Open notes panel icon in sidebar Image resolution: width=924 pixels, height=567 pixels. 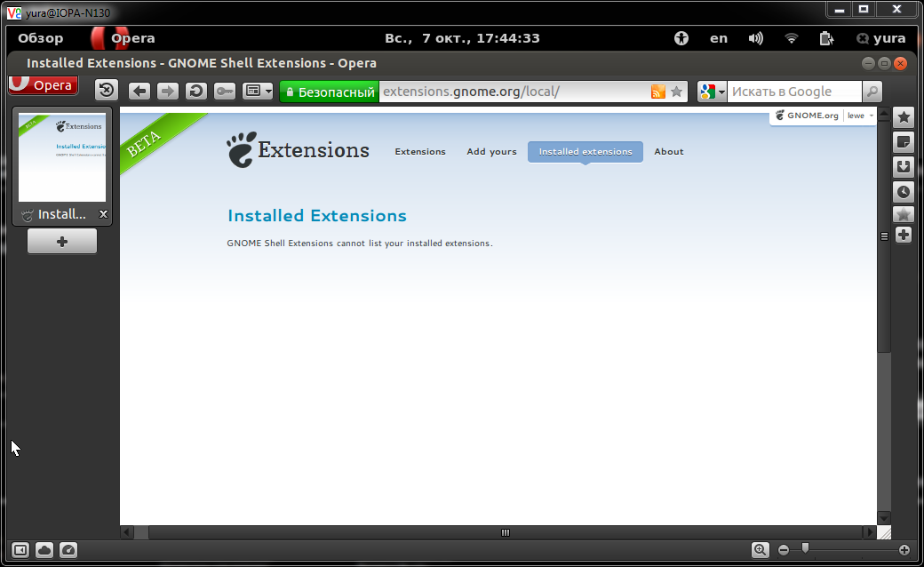pos(904,142)
